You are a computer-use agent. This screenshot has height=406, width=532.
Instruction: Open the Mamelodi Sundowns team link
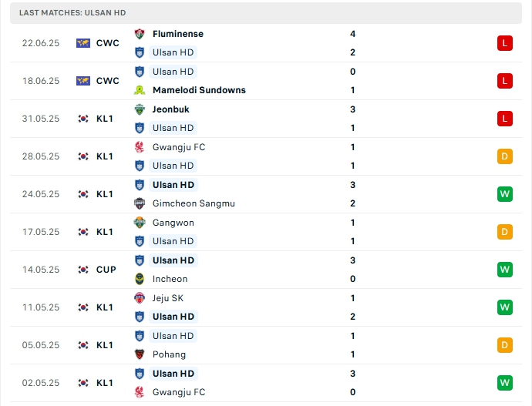(199, 90)
